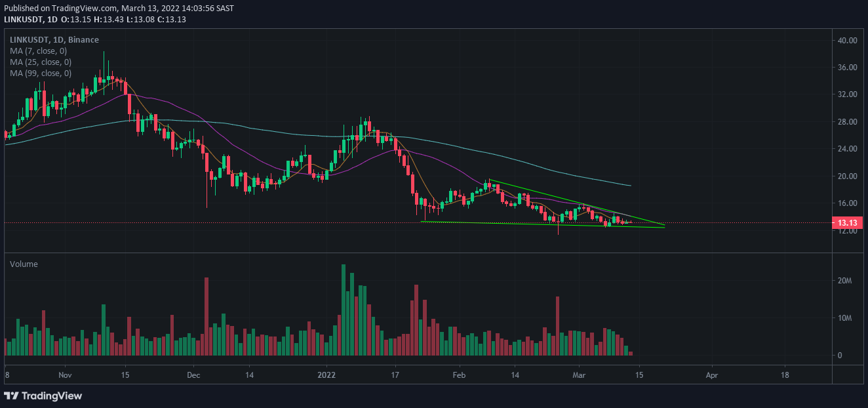Image resolution: width=868 pixels, height=408 pixels.
Task: Click the 2022 date axis label
Action: click(326, 375)
